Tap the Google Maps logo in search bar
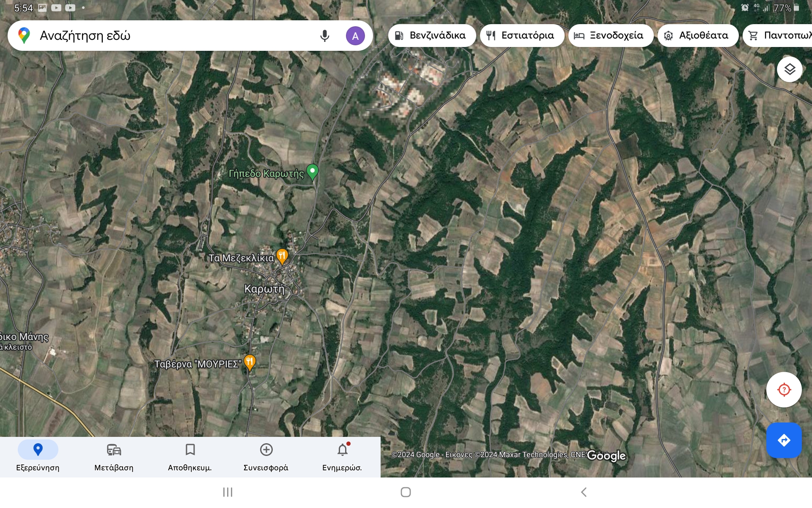 click(25, 36)
